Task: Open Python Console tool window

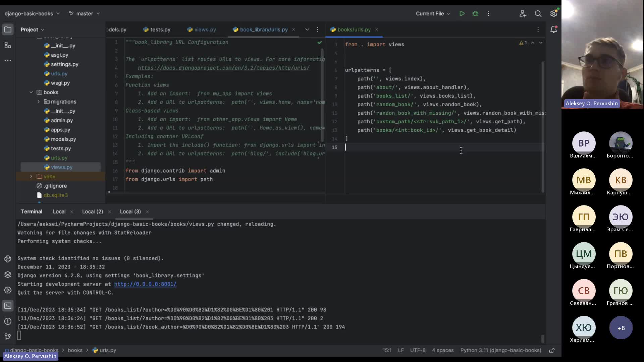Action: pos(8,259)
